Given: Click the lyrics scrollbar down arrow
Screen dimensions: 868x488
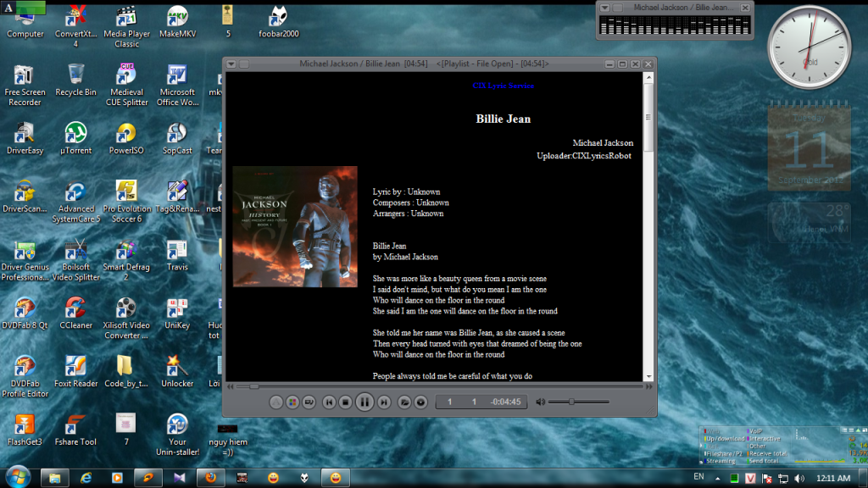Looking at the screenshot, I should [x=648, y=376].
